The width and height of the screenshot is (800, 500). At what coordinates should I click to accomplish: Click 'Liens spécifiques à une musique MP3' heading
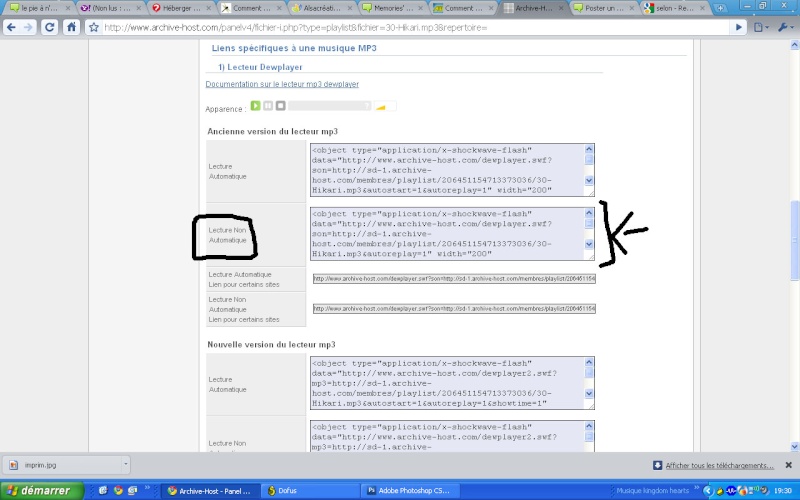pyautogui.click(x=294, y=48)
